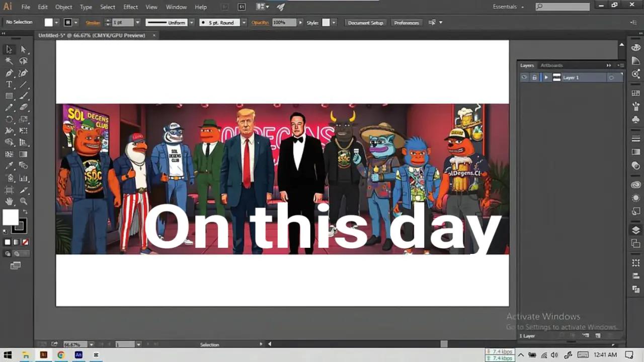
Task: Open Chrome from the Windows taskbar
Action: click(x=61, y=355)
